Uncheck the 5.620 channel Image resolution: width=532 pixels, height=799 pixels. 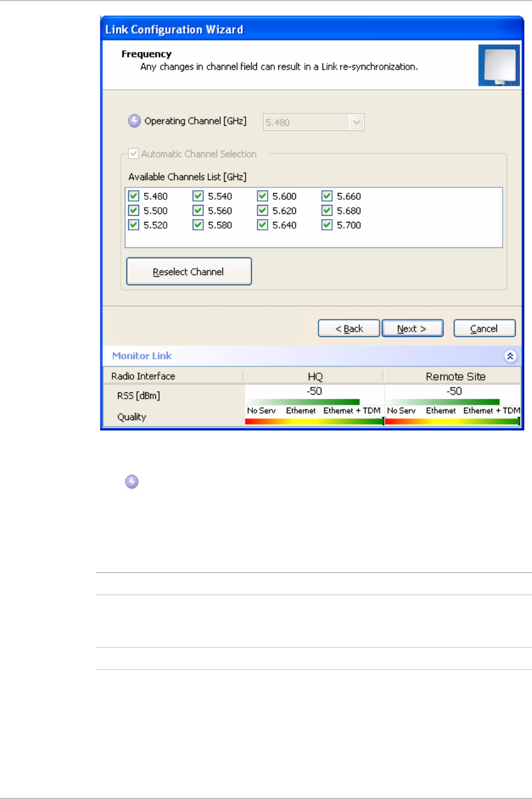[262, 211]
